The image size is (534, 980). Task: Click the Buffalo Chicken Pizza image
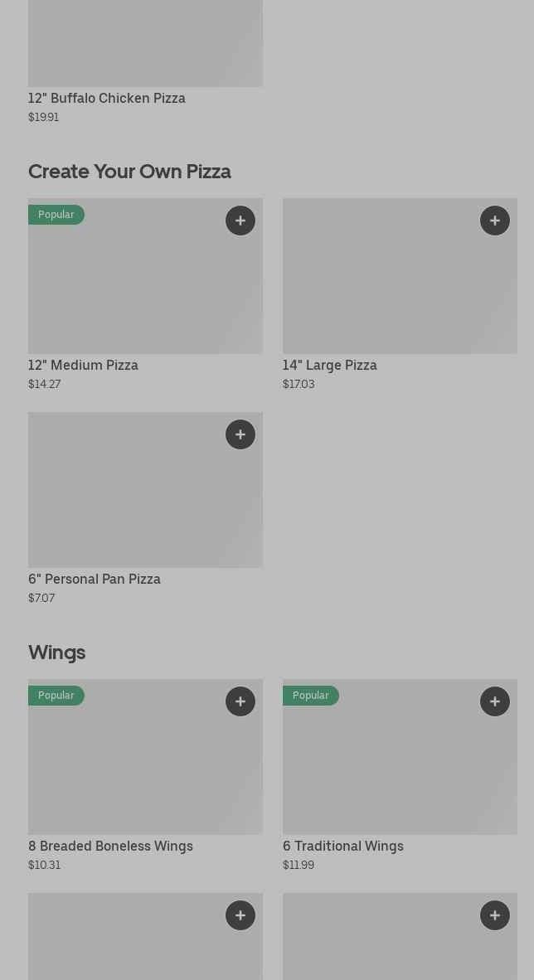point(145,41)
